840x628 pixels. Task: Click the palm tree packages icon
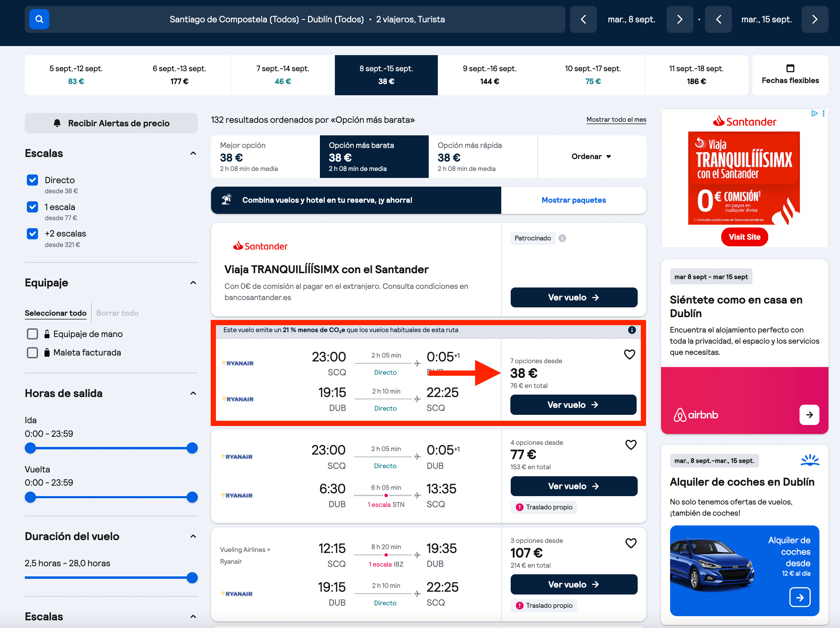click(x=227, y=200)
